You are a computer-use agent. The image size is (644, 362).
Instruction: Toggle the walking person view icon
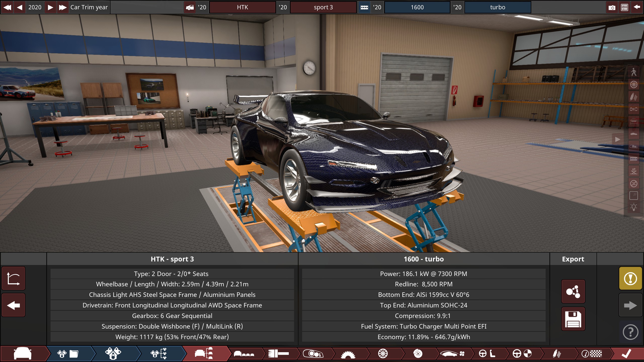tap(634, 72)
